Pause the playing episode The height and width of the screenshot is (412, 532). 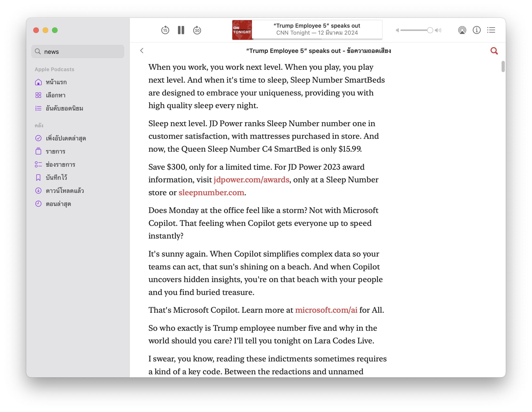pyautogui.click(x=181, y=30)
